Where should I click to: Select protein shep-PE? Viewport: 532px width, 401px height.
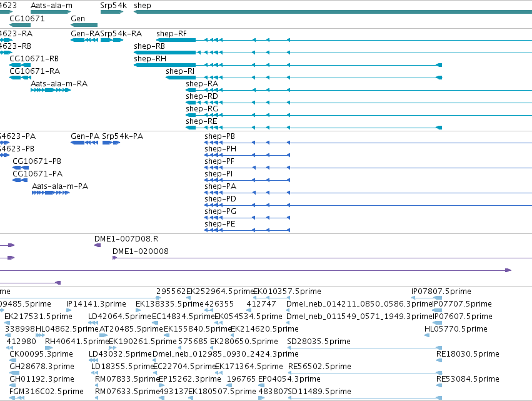point(220,225)
